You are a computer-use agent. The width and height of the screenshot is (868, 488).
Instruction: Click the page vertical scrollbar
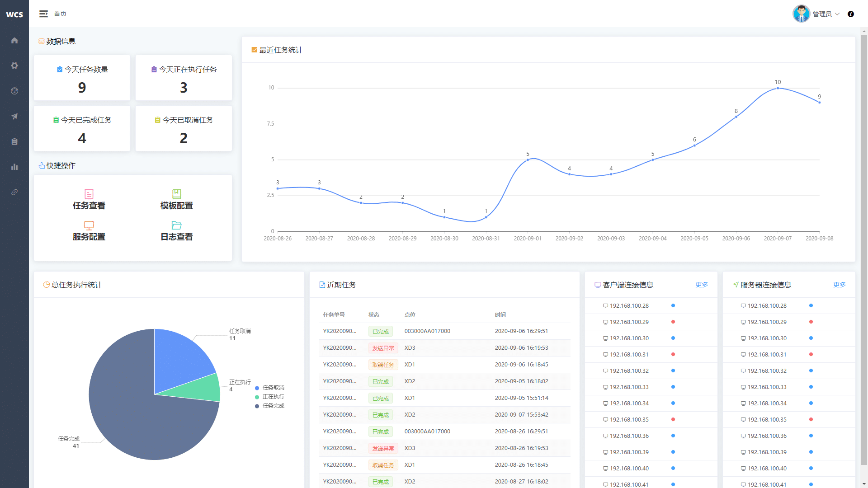click(x=864, y=249)
